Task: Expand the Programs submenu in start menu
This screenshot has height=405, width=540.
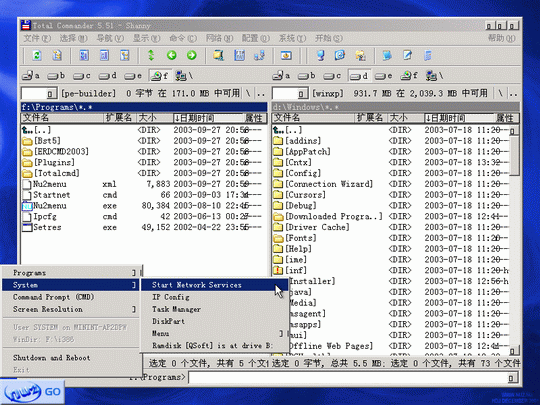Action: click(x=71, y=273)
